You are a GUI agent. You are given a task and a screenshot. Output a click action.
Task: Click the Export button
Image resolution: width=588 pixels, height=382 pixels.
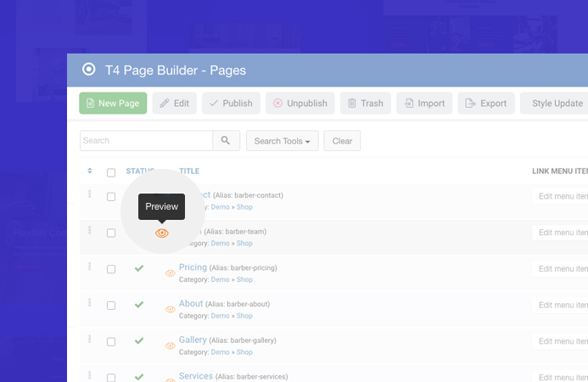pos(486,104)
